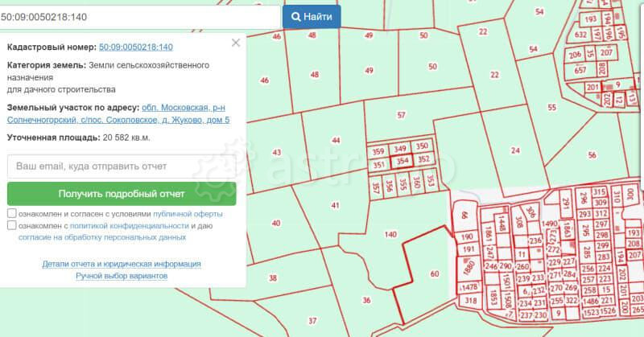Select parcel 352 on the map
The height and width of the screenshot is (337, 644).
click(x=424, y=159)
